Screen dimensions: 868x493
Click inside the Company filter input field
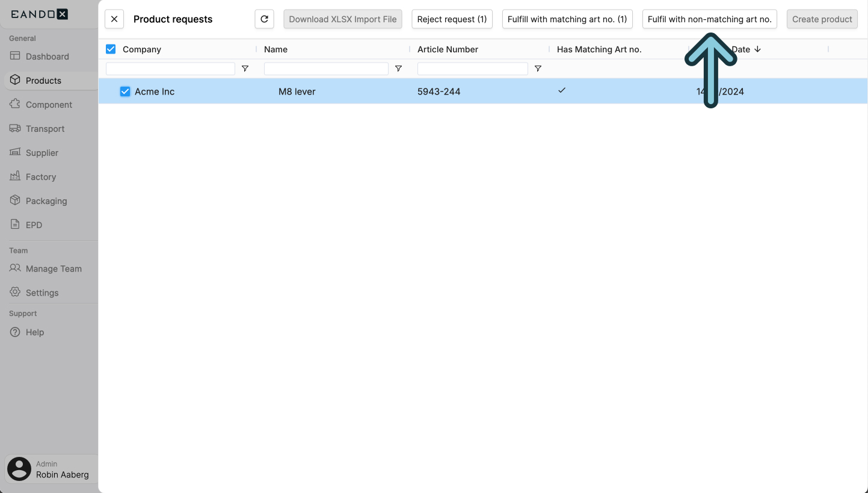[170, 68]
